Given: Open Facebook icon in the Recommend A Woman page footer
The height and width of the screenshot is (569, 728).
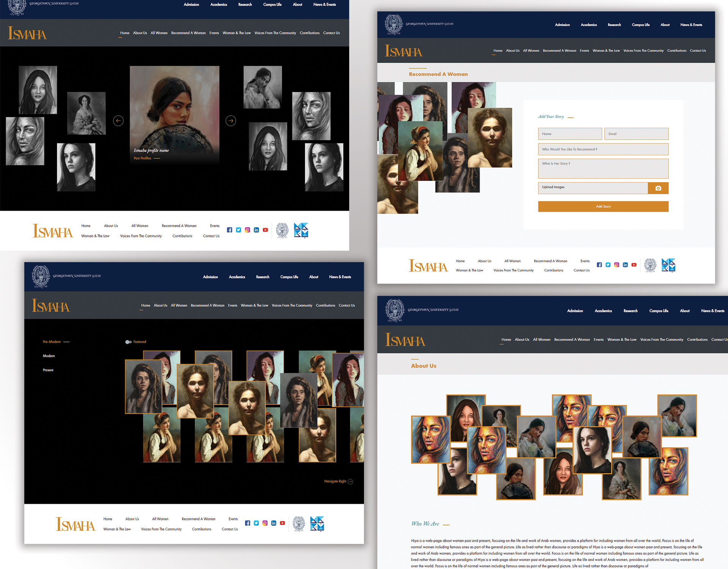Looking at the screenshot, I should pos(599,265).
